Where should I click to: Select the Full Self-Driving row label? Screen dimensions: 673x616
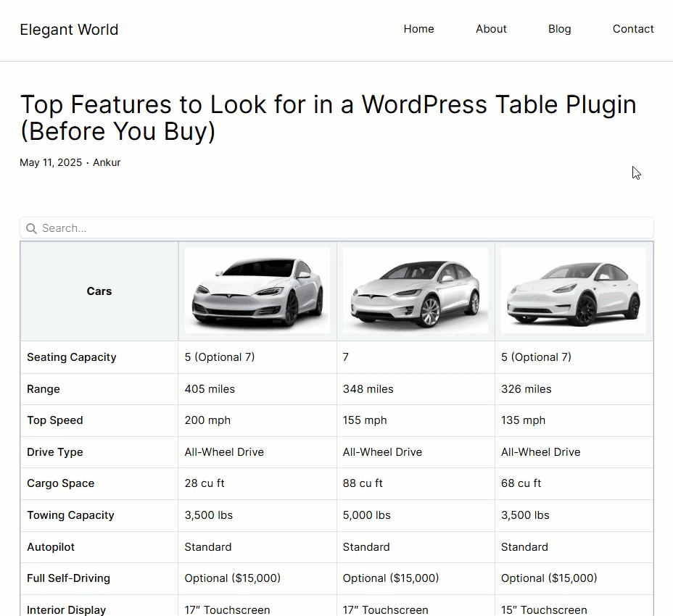(x=69, y=578)
